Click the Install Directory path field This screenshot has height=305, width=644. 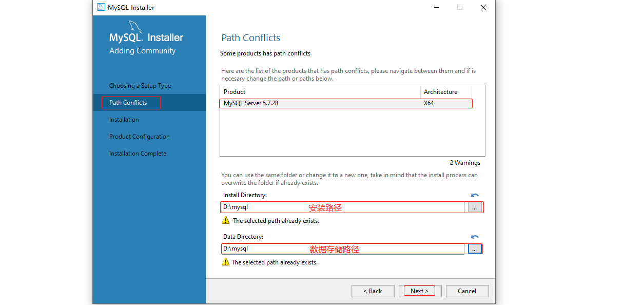coord(343,207)
